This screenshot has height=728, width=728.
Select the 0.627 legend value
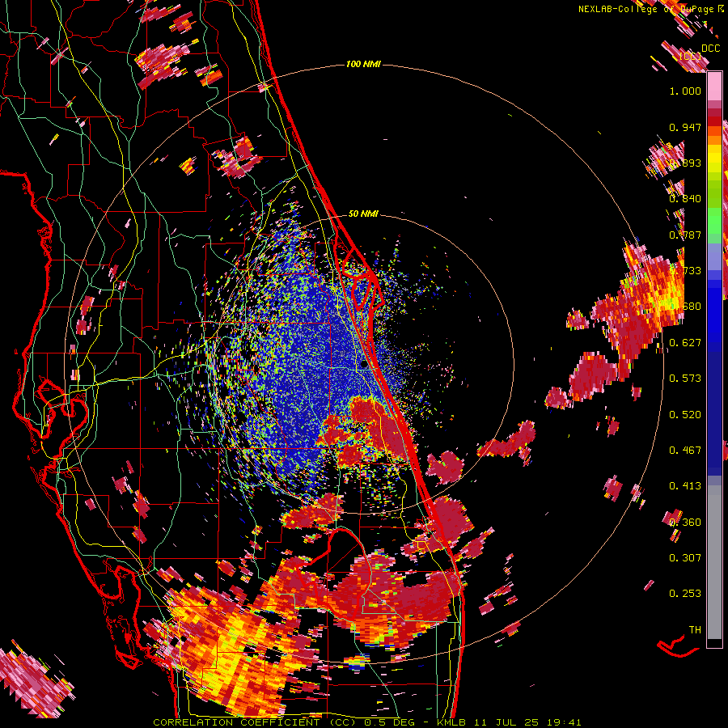pyautogui.click(x=685, y=343)
